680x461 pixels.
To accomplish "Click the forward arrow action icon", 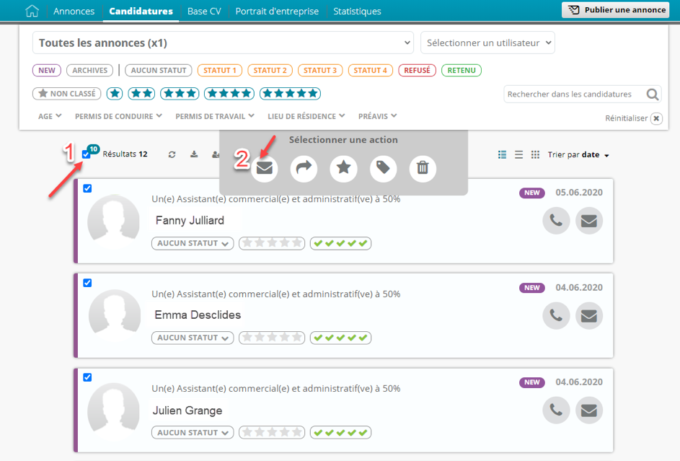I will 304,168.
